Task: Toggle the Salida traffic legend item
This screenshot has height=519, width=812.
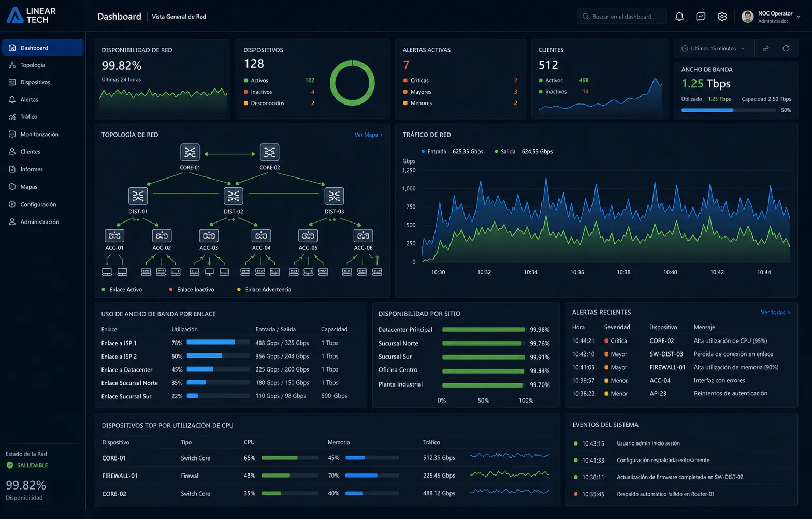Action: (x=524, y=152)
